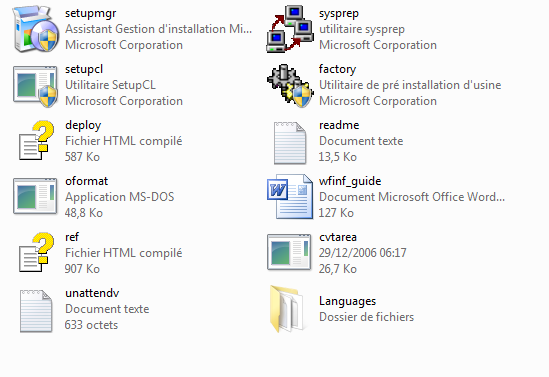Click the '127 Ko' size under wfinf_guide
This screenshot has width=549, height=377.
pos(336,213)
